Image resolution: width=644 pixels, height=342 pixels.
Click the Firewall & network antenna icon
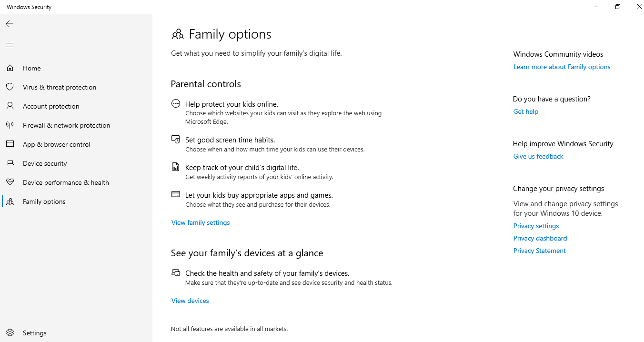(10, 125)
